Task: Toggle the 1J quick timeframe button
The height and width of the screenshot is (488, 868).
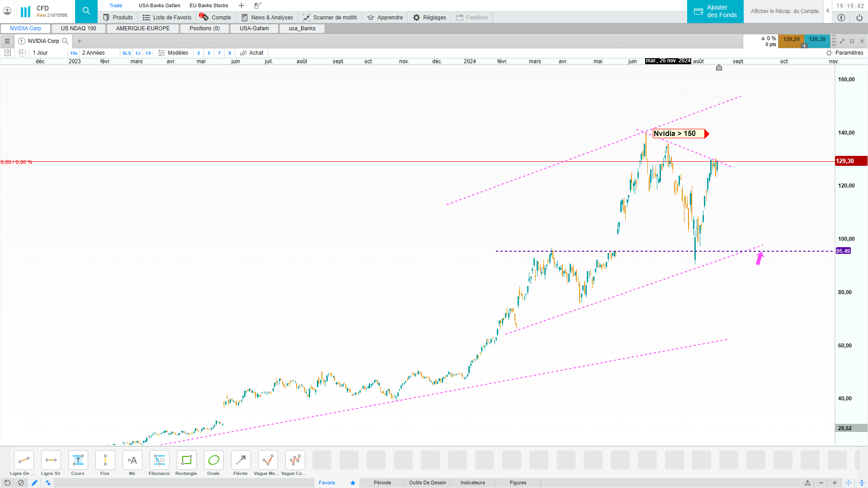Action: tap(138, 53)
